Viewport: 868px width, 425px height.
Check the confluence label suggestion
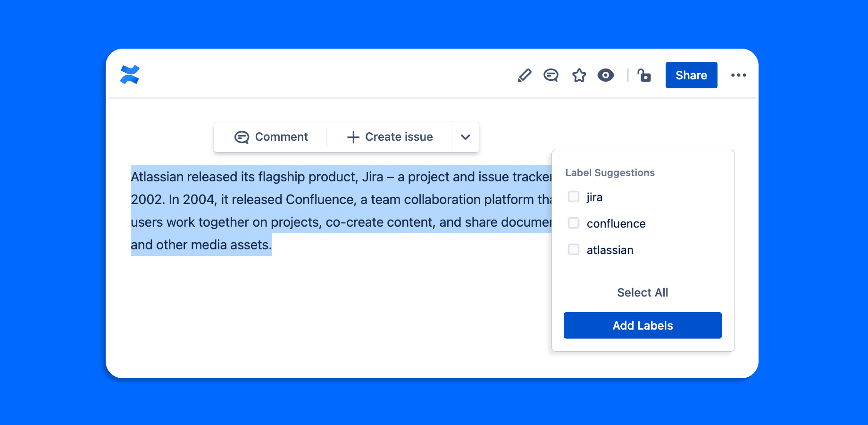[x=574, y=223]
